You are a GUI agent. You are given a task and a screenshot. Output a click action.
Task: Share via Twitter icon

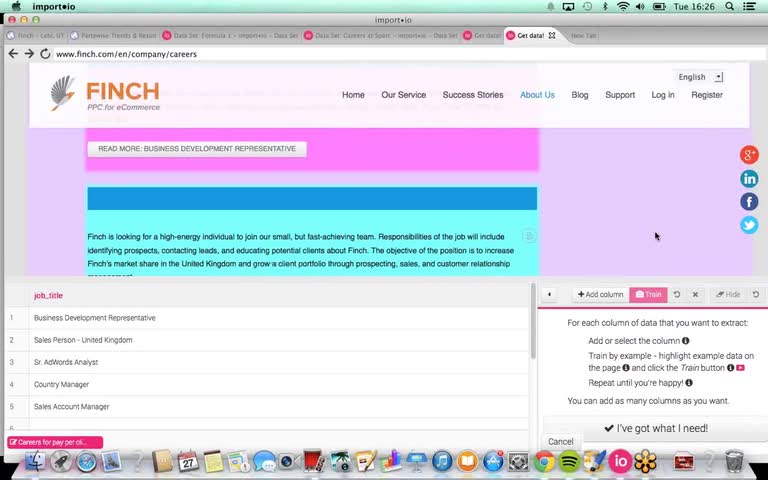coord(749,225)
